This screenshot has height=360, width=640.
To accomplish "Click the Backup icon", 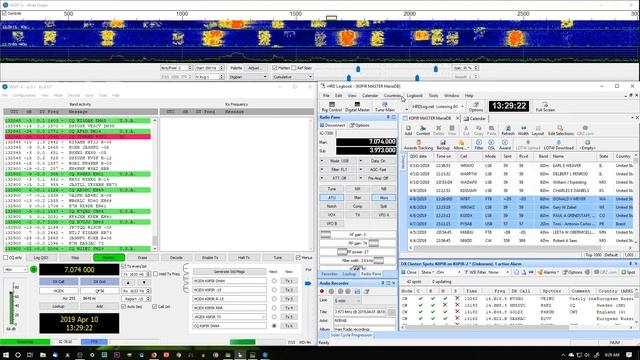I will tap(443, 145).
